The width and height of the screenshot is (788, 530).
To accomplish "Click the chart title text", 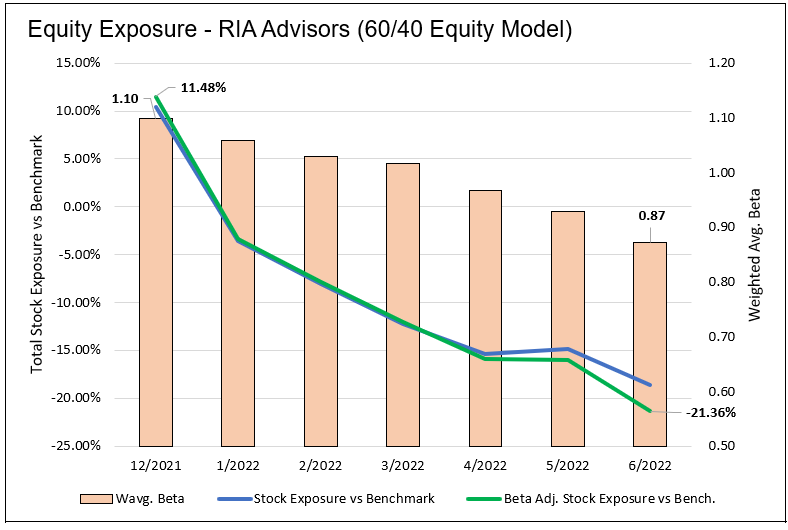I will coord(300,30).
